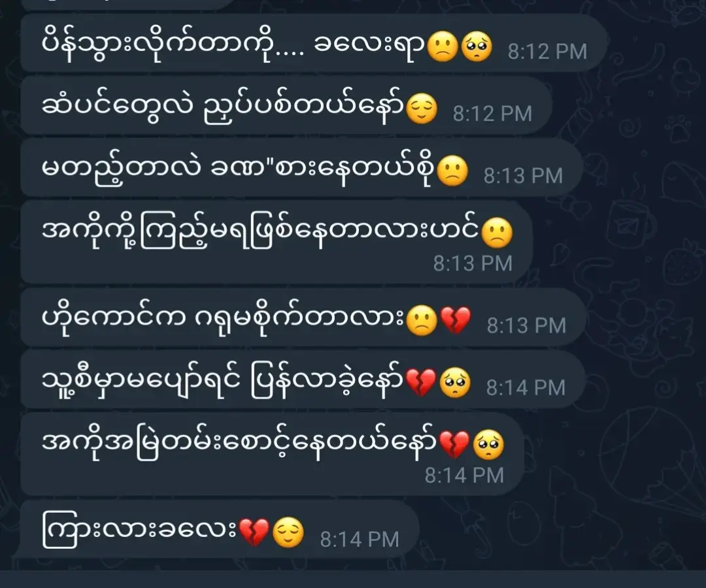Click the relieved face emoji in the last message

pos(288,532)
